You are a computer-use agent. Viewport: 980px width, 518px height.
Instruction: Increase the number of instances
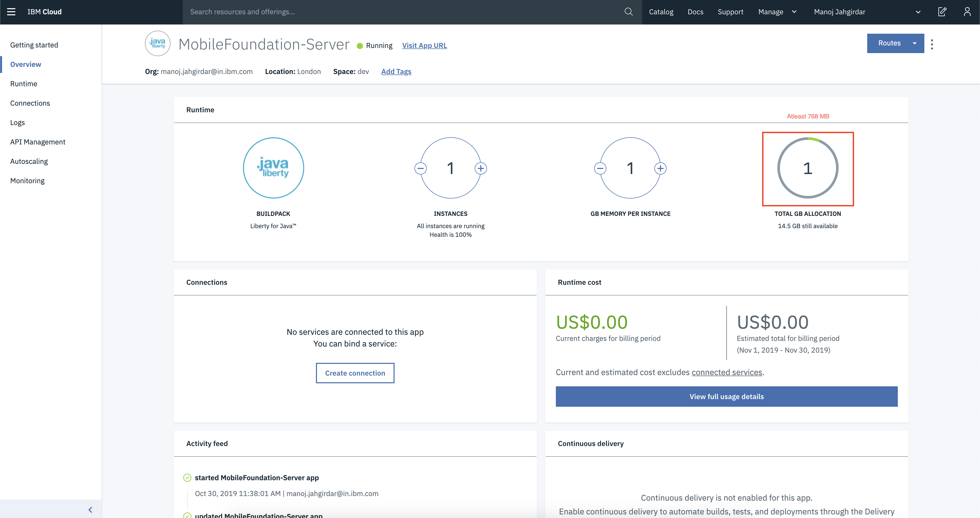(x=481, y=168)
